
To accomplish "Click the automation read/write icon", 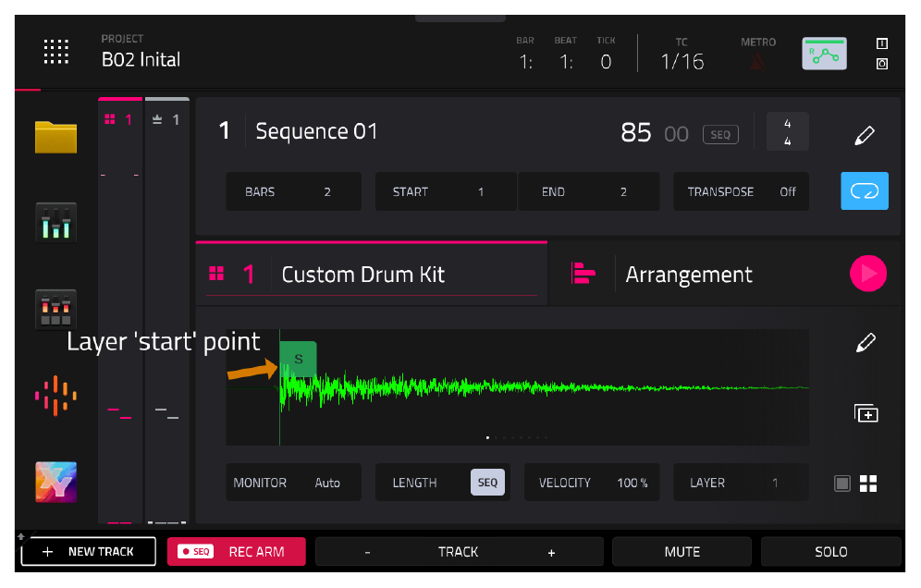I will [824, 54].
